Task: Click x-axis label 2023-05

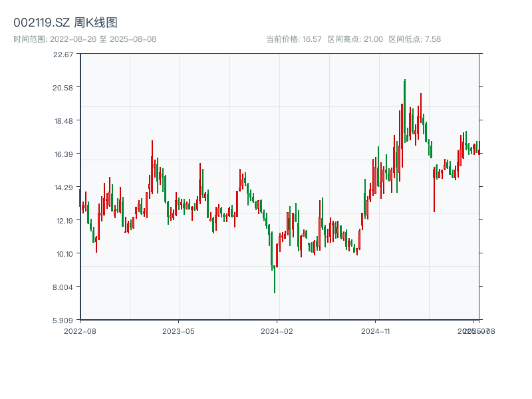Action: click(x=178, y=331)
